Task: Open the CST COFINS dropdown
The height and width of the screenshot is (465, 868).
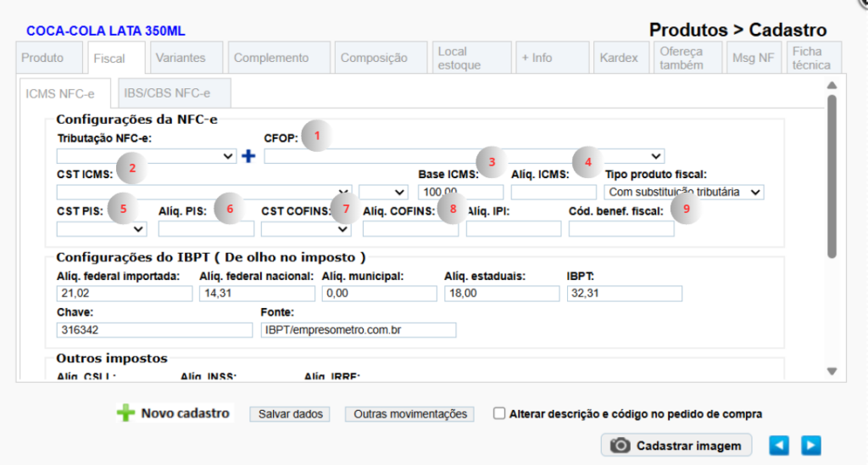Action: [x=306, y=229]
